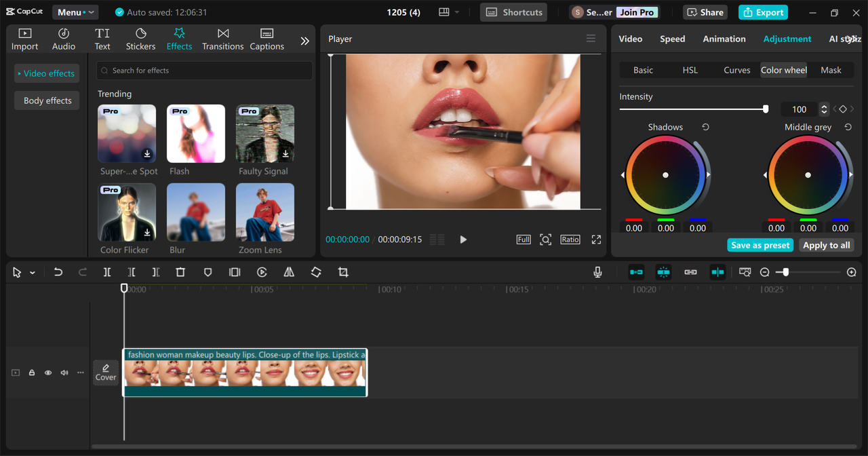Click the Full quality preview button
This screenshot has height=456, width=868.
coord(524,240)
